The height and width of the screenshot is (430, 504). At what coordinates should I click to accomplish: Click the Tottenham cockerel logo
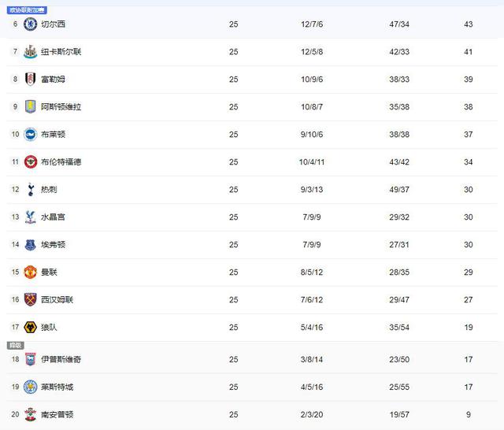[30, 190]
